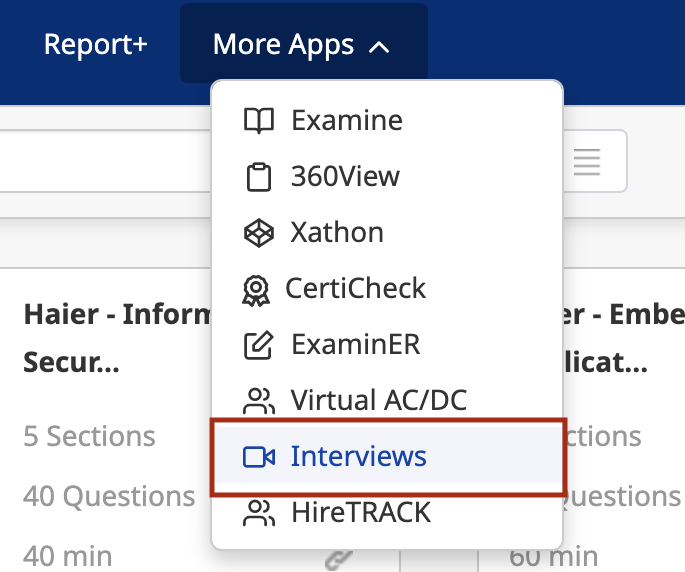Click the HireTRACK users icon
Image resolution: width=685 pixels, height=572 pixels.
pyautogui.click(x=259, y=513)
